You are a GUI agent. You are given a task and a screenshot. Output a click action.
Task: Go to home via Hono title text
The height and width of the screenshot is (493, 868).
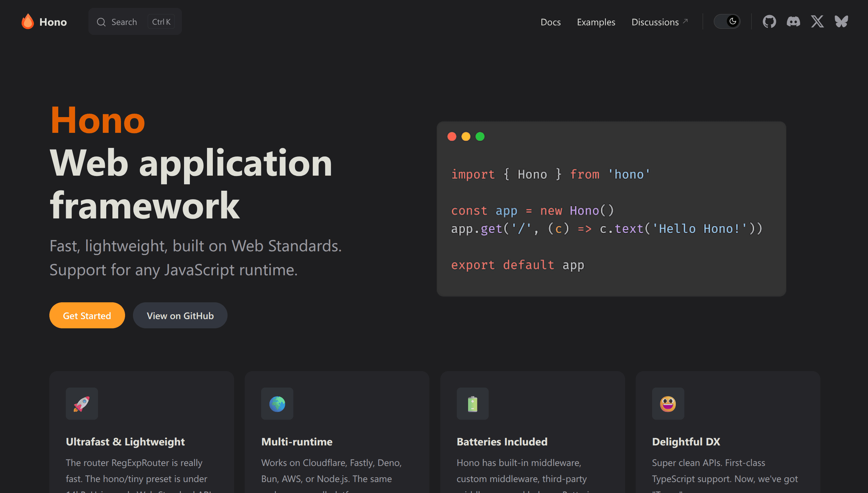tap(53, 22)
